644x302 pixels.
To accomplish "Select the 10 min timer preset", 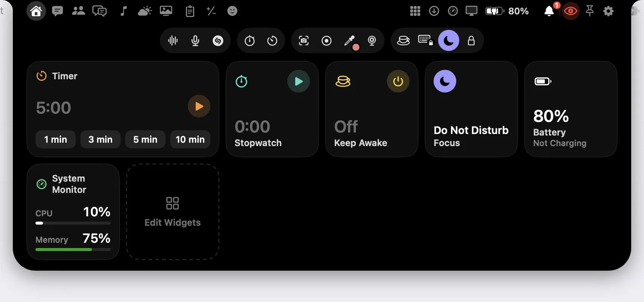I will pos(190,139).
